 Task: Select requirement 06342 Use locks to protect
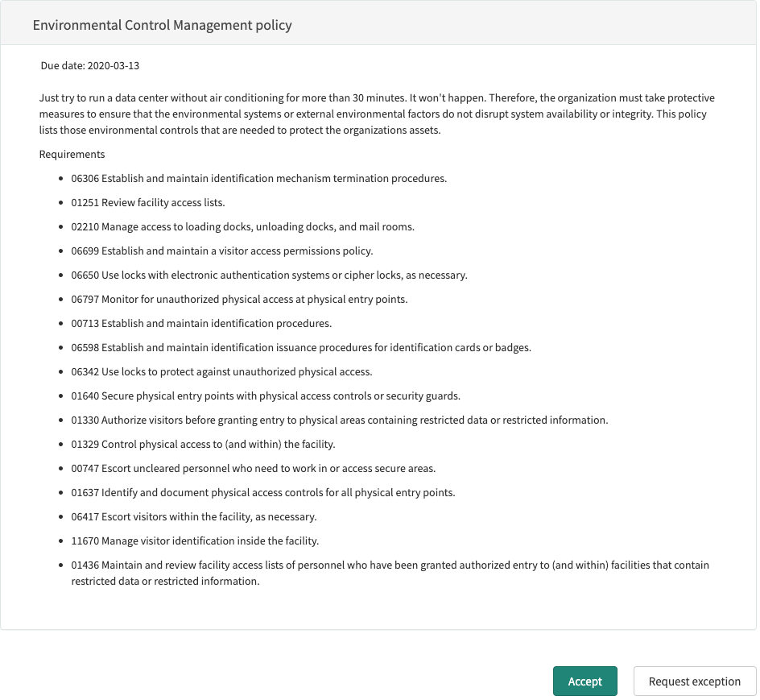tap(221, 372)
